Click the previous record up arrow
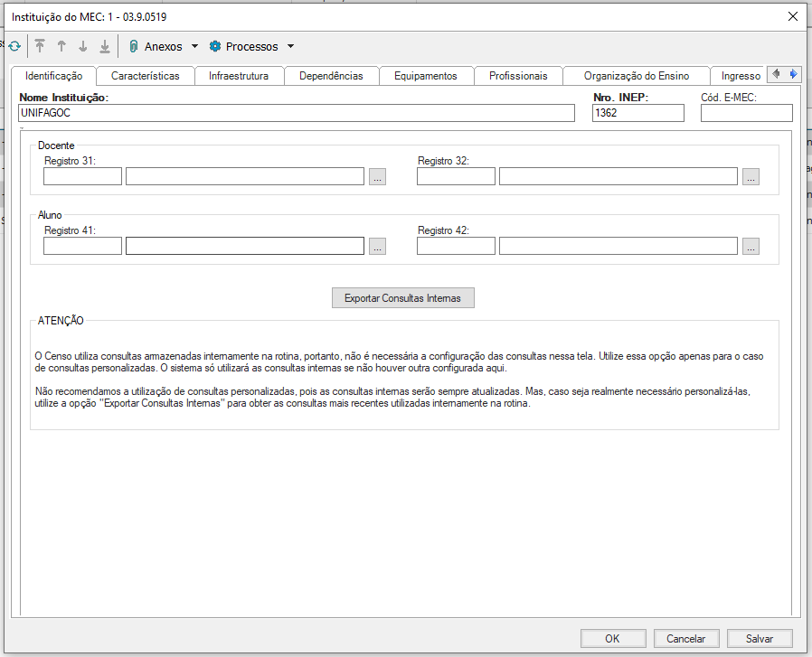The image size is (812, 657). tap(61, 46)
